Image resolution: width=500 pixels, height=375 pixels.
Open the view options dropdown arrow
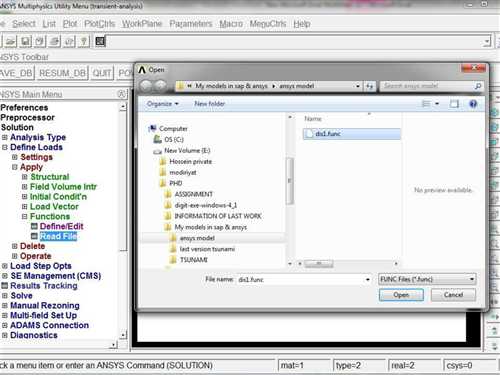[437, 104]
